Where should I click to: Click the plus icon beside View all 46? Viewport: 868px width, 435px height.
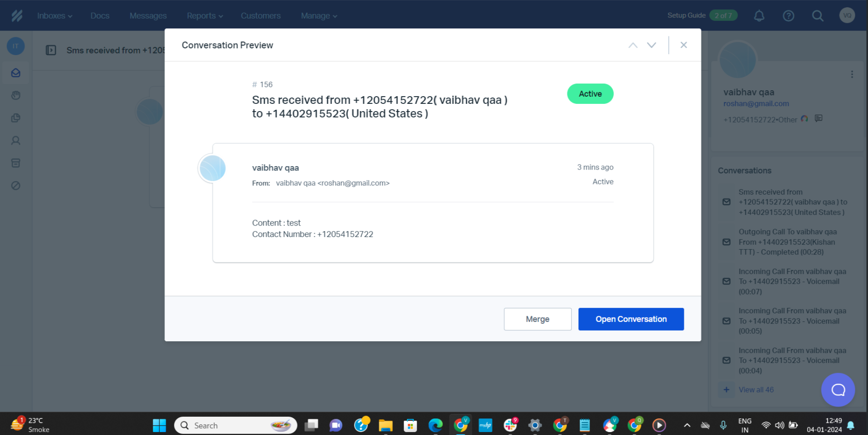coord(726,389)
